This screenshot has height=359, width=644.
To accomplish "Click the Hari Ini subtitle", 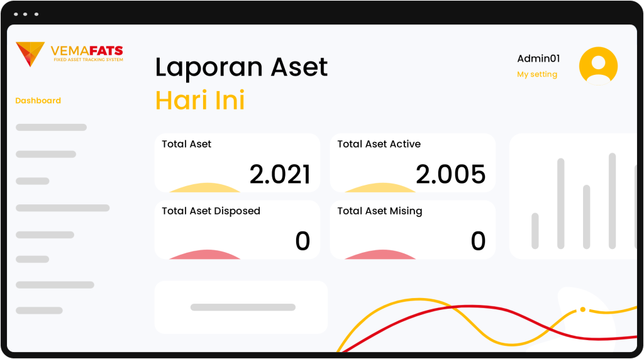I will [x=200, y=101].
